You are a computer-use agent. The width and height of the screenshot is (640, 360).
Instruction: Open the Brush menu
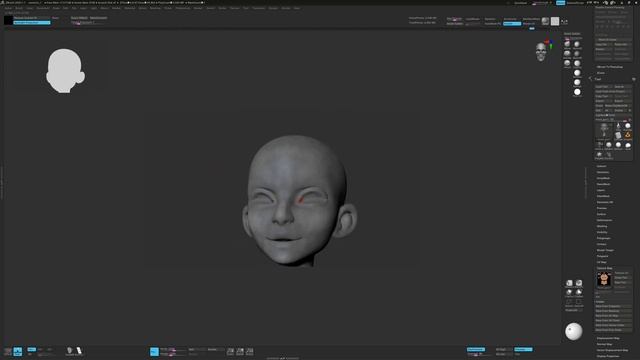coord(19,8)
